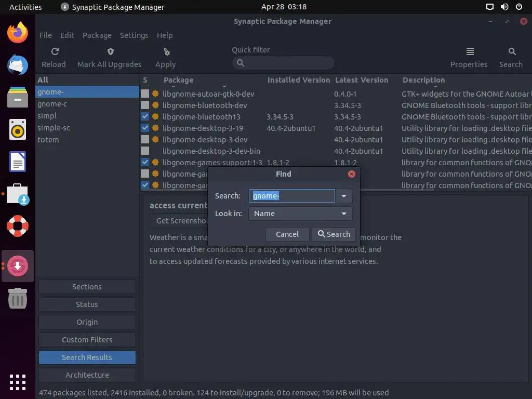Toggle status checkbox for libgnome-desktop-3-dev-bin

coord(145,151)
